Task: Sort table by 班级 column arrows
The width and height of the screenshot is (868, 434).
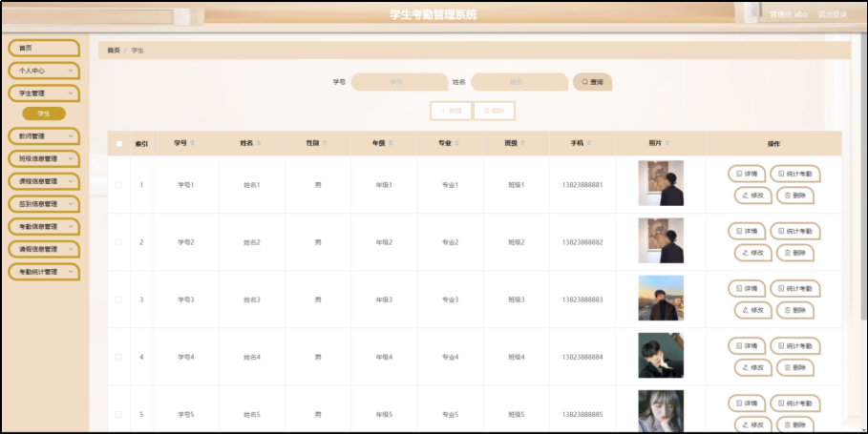Action: coord(522,143)
